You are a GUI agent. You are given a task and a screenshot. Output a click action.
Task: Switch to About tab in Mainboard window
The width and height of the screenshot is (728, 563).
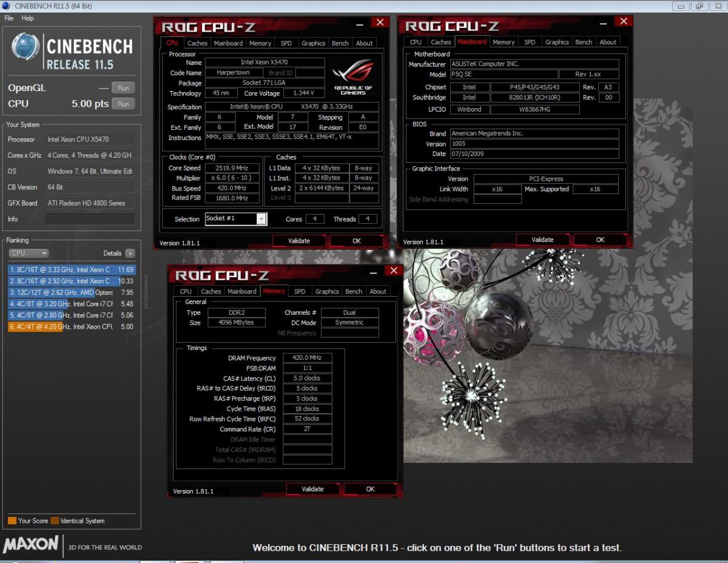coord(608,42)
